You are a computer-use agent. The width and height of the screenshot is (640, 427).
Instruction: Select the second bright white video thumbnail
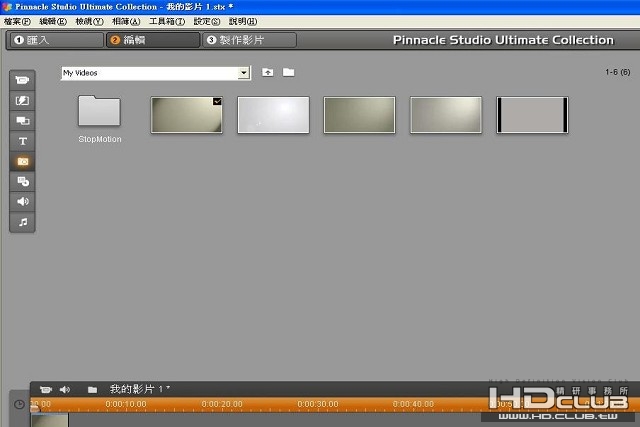pyautogui.click(x=273, y=115)
